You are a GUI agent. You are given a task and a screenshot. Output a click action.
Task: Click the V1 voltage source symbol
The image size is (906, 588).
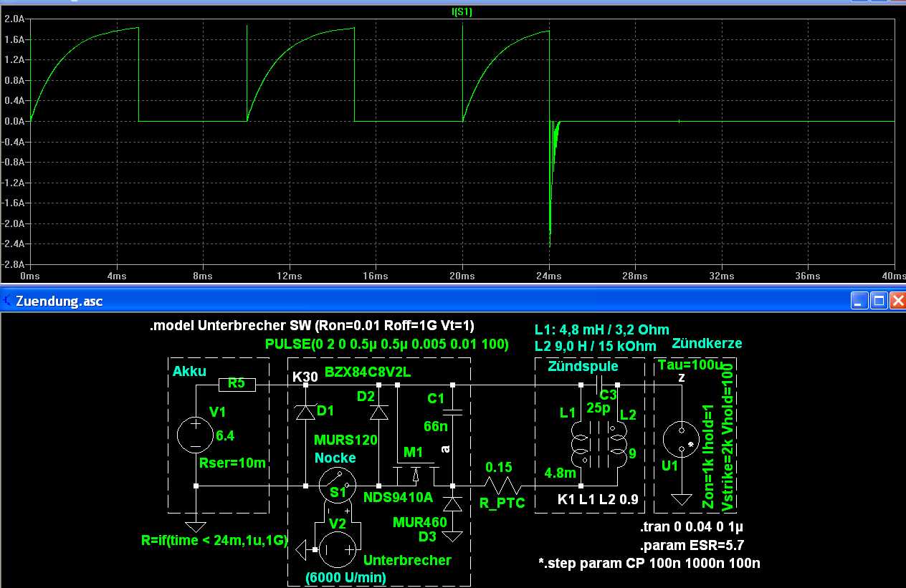click(x=196, y=435)
